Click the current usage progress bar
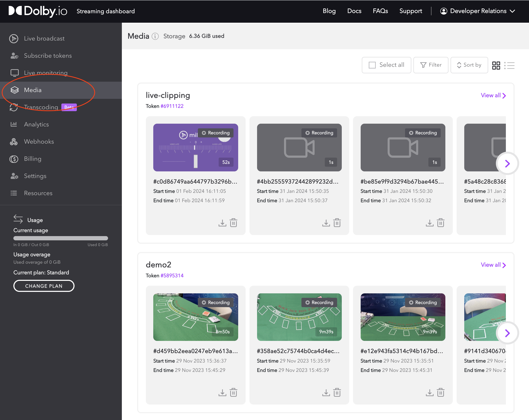 click(60, 238)
